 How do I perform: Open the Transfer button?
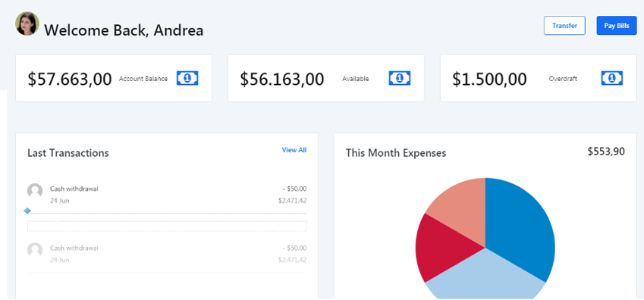564,26
